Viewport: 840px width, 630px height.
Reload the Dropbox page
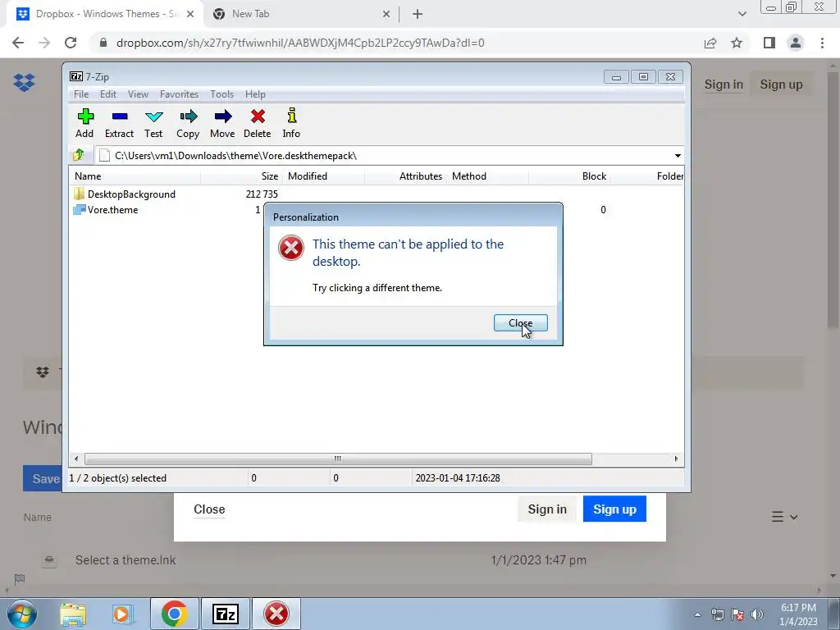(x=71, y=43)
